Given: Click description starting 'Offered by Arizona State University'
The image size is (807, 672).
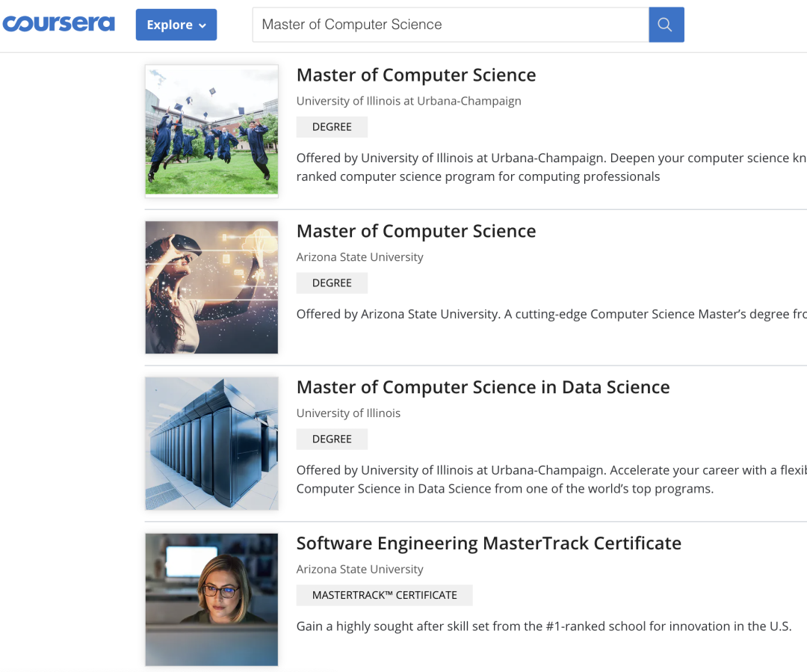Looking at the screenshot, I should pos(551,314).
